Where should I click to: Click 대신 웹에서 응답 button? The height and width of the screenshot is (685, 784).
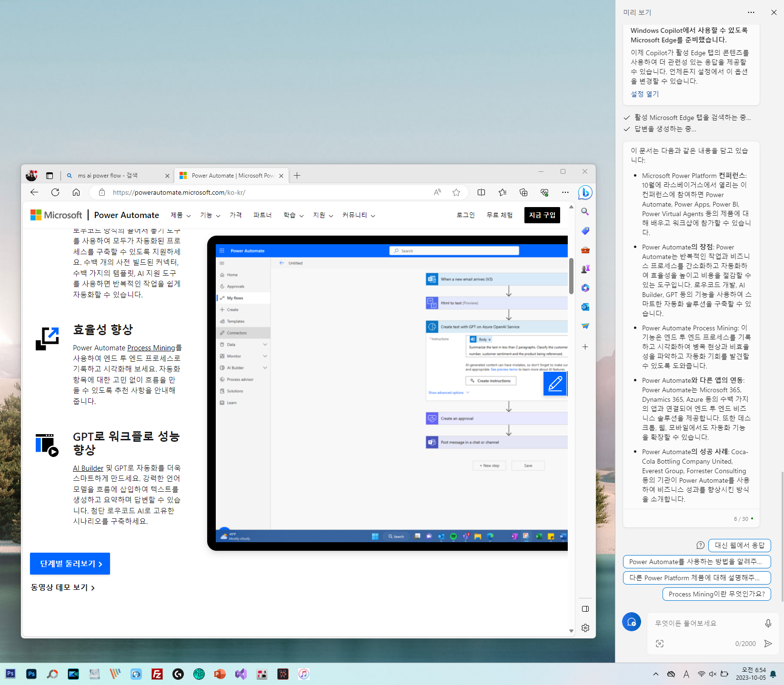[x=740, y=546]
